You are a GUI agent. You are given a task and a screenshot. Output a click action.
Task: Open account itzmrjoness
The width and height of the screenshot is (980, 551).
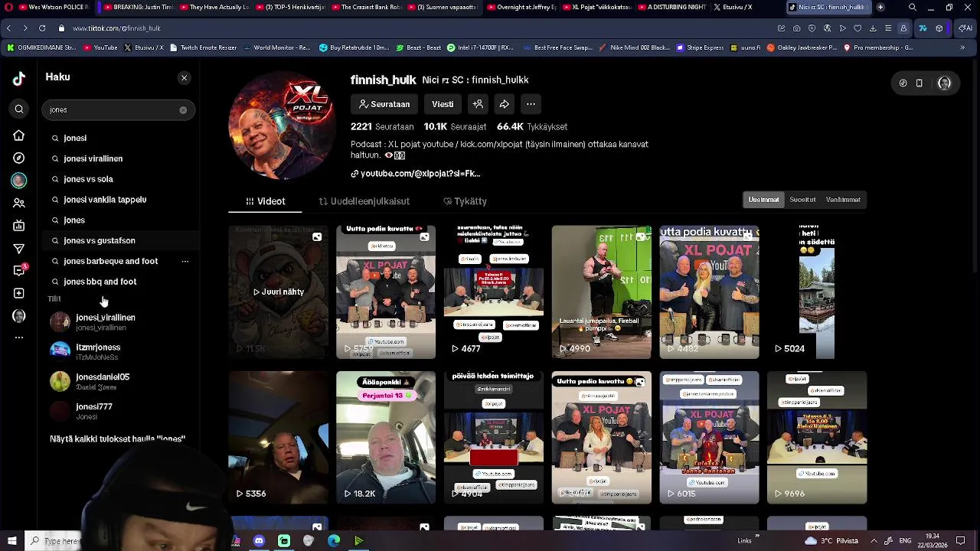point(119,351)
